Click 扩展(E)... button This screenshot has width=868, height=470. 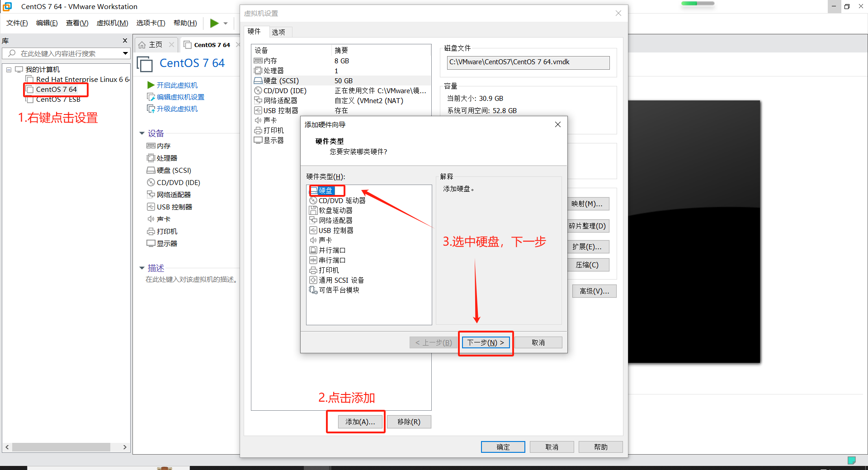pos(587,247)
